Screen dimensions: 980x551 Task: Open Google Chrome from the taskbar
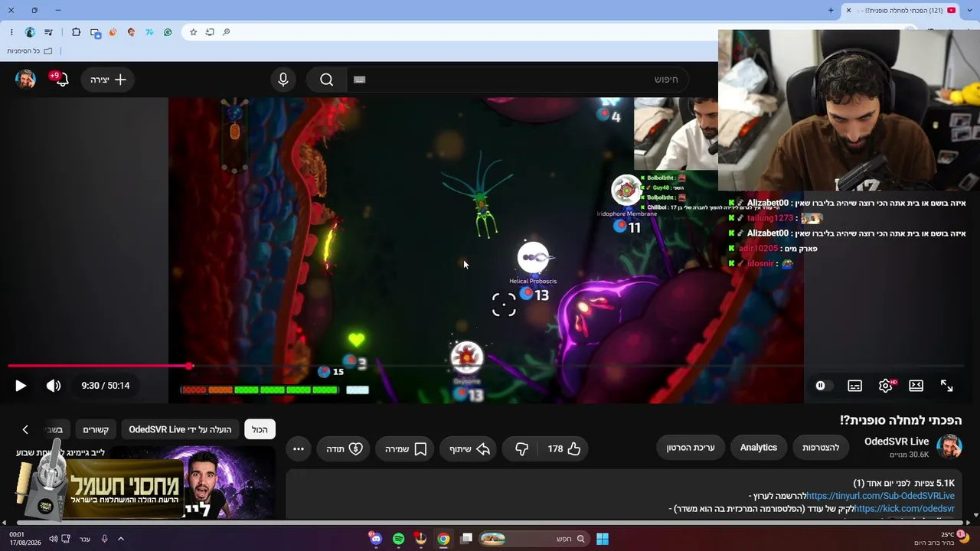pyautogui.click(x=443, y=539)
